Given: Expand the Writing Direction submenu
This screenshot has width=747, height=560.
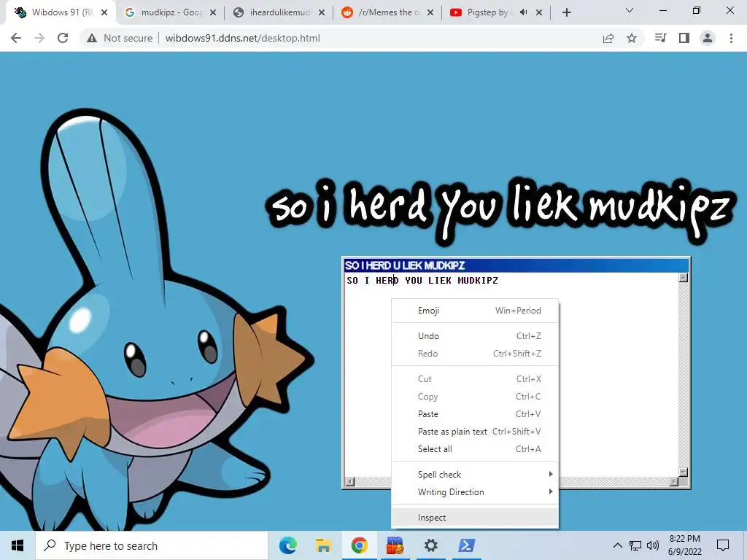Looking at the screenshot, I should (x=474, y=492).
